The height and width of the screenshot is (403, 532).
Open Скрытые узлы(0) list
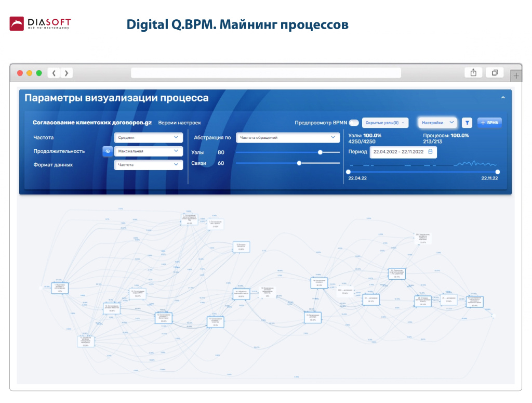385,123
